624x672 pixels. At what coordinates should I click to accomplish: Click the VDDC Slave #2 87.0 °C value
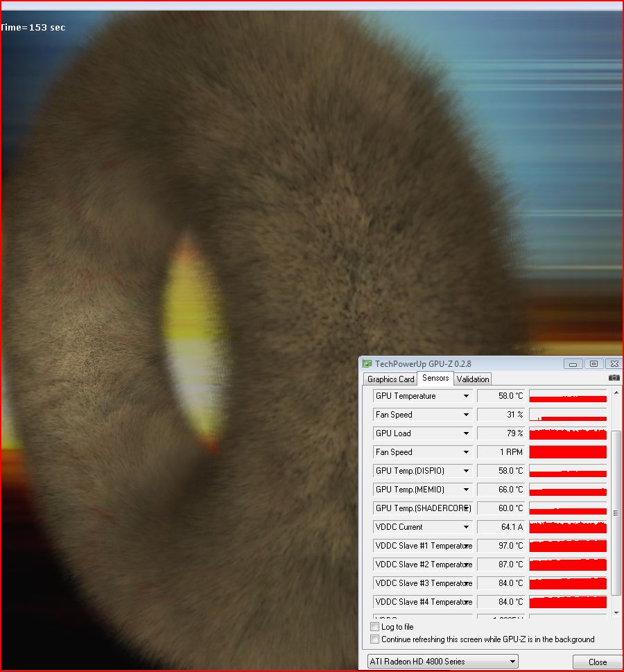(x=501, y=565)
